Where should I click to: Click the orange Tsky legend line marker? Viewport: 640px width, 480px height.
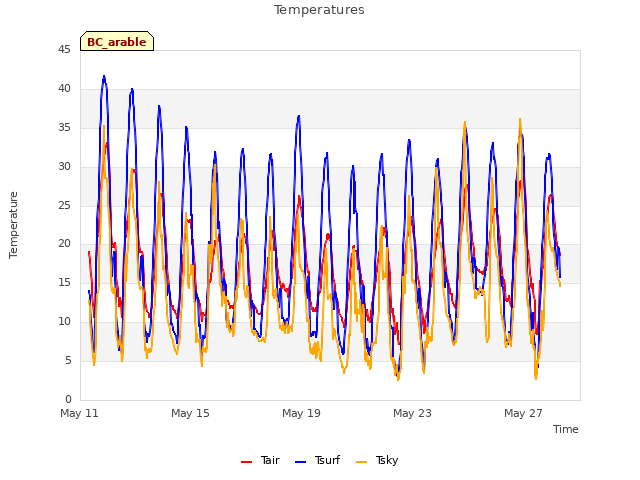(362, 462)
